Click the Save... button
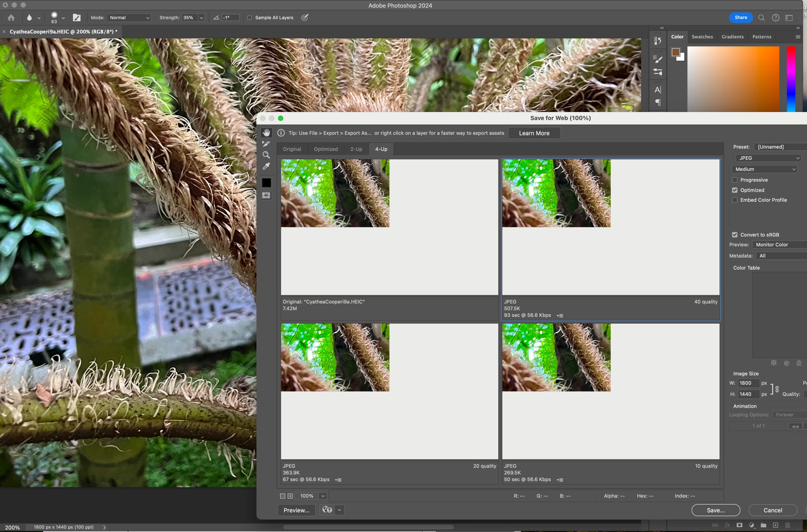 [x=716, y=510]
